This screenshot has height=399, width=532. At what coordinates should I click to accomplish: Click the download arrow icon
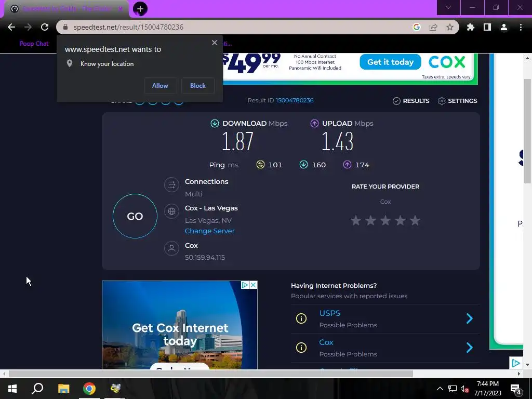click(215, 124)
